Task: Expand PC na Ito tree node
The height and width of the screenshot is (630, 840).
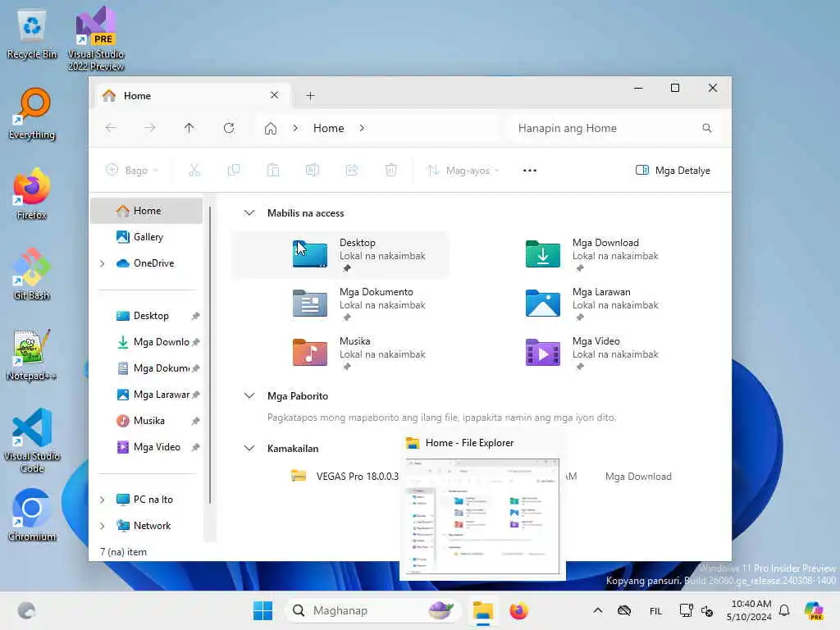Action: tap(103, 500)
